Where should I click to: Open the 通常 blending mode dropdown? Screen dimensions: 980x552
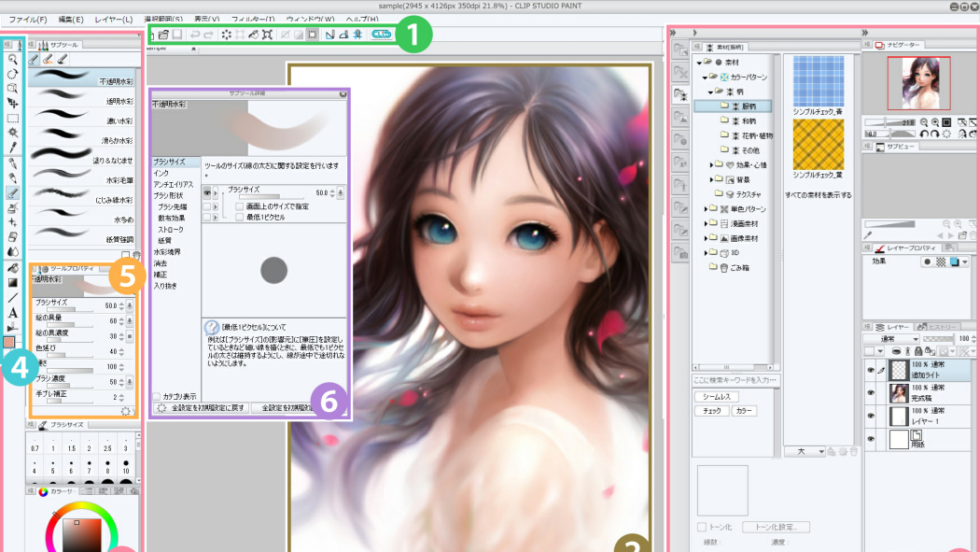pyautogui.click(x=892, y=339)
